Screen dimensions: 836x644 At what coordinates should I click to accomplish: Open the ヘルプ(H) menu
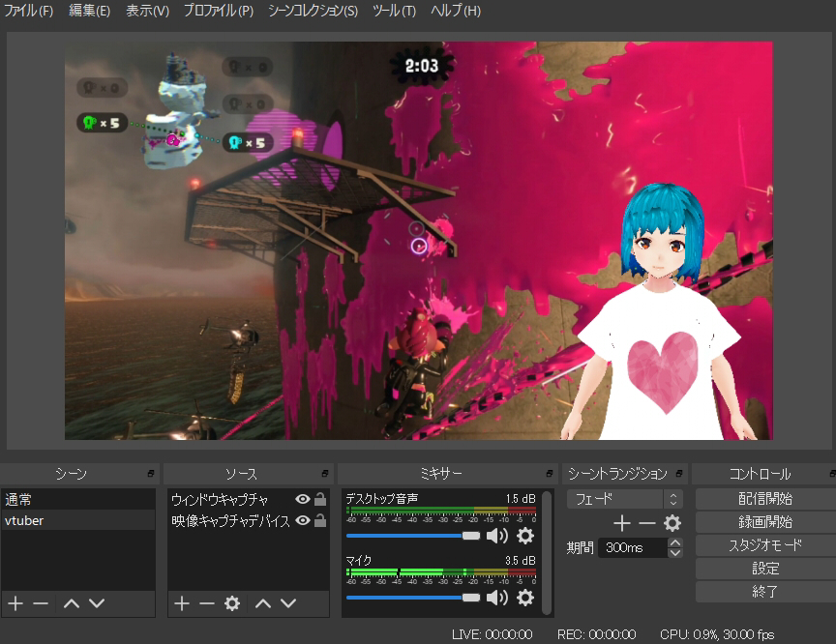456,11
